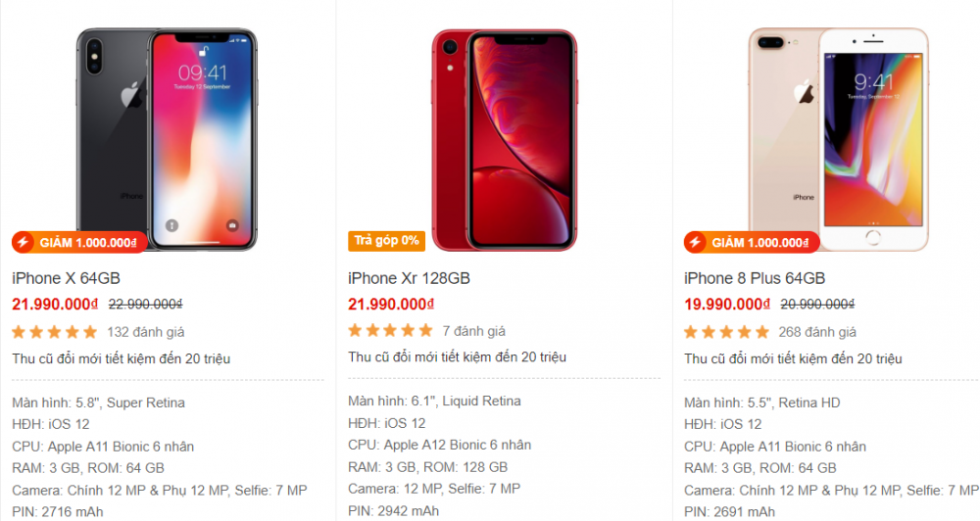The width and height of the screenshot is (980, 521).
Task: View 7 đánh giá reviews
Action: click(473, 331)
